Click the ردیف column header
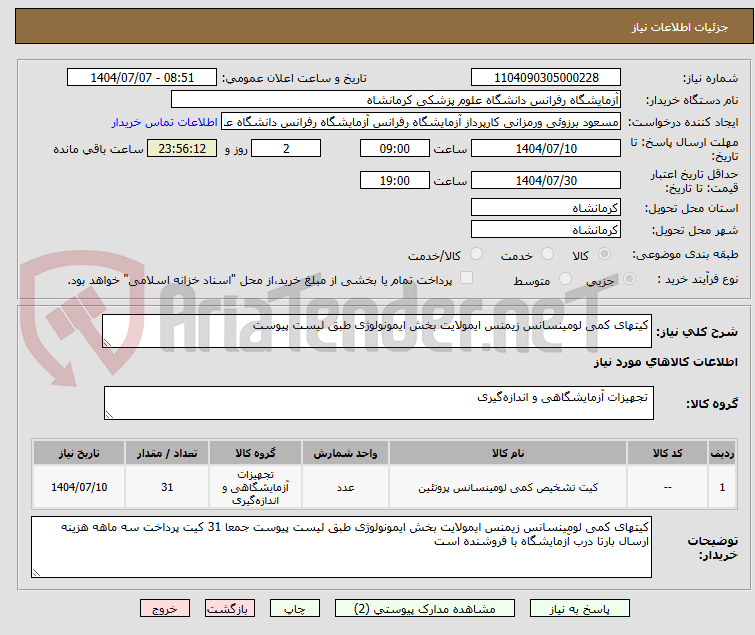 point(722,453)
